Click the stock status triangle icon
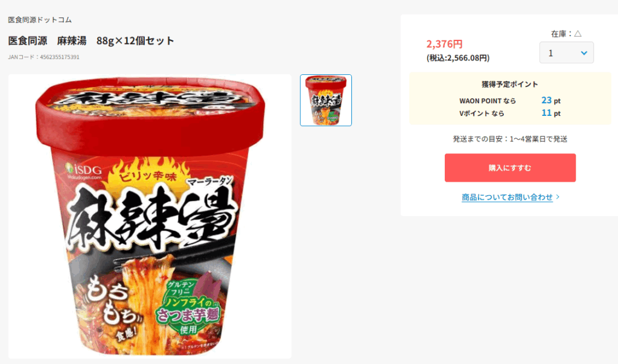This screenshot has height=364, width=618. click(x=578, y=34)
